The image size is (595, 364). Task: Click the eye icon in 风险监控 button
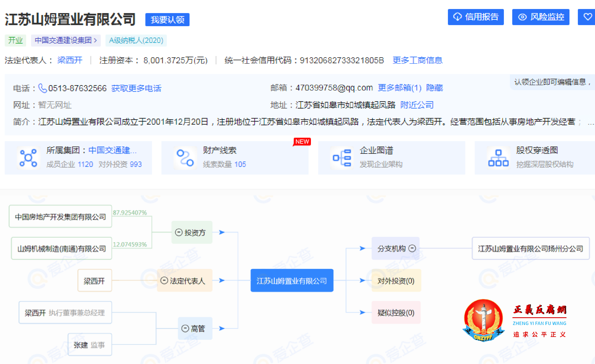522,17
